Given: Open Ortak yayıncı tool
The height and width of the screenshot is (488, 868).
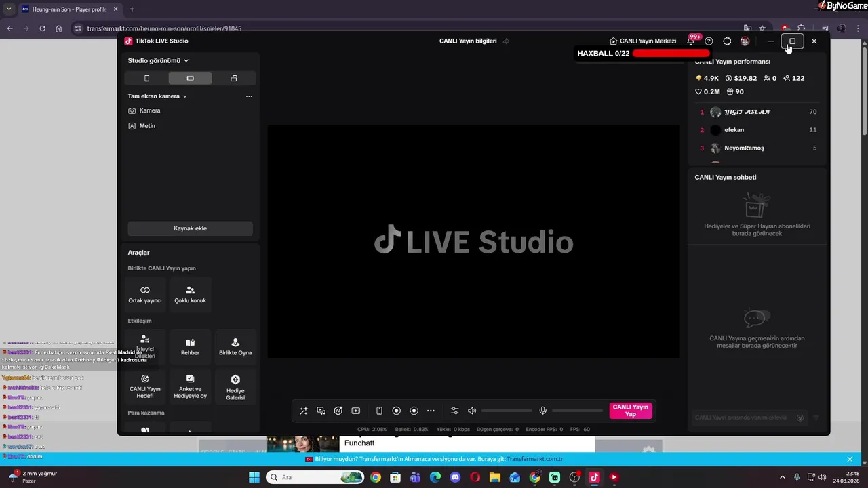Looking at the screenshot, I should coord(145,295).
